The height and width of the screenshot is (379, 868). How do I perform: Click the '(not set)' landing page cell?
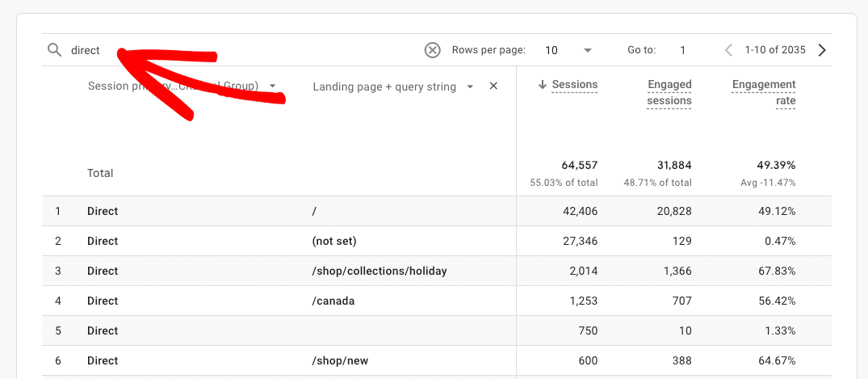pos(334,241)
